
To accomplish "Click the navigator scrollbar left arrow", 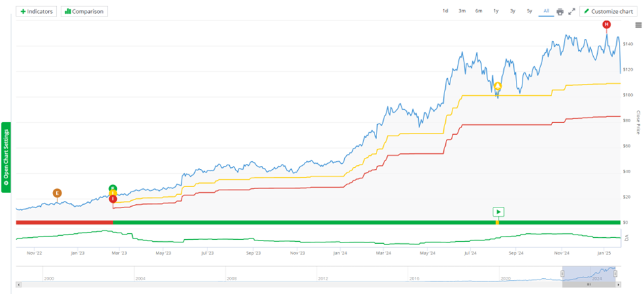I will 18,284.
